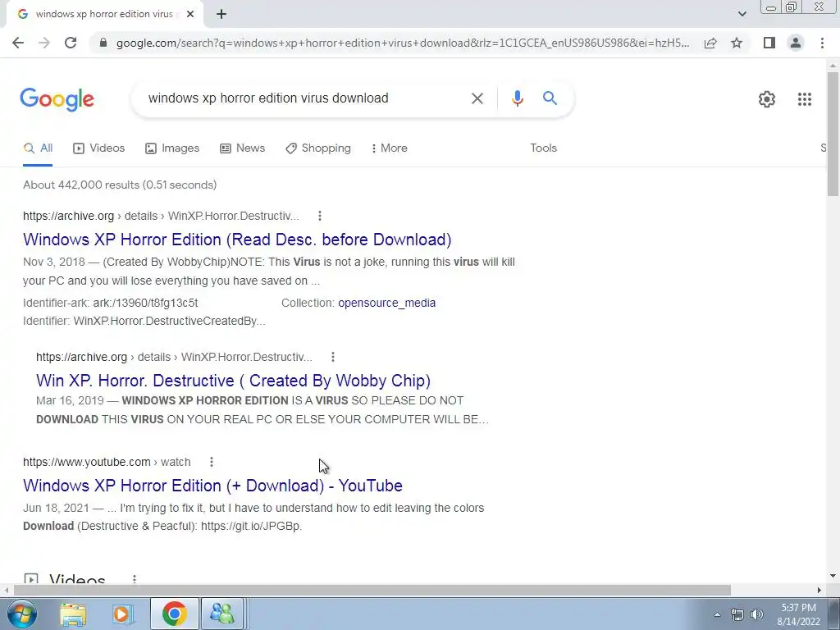Open Win XP. Horror. Destructive result
The height and width of the screenshot is (630, 840).
coord(234,381)
